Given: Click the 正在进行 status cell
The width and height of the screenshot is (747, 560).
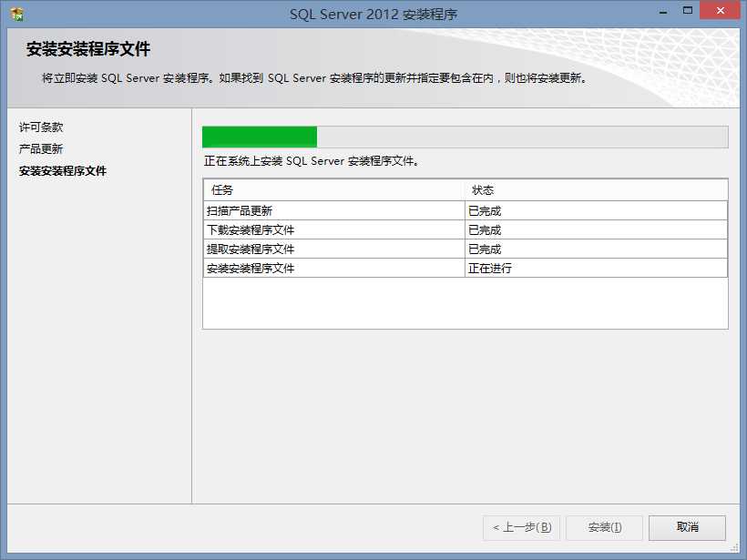Looking at the screenshot, I should coord(596,268).
